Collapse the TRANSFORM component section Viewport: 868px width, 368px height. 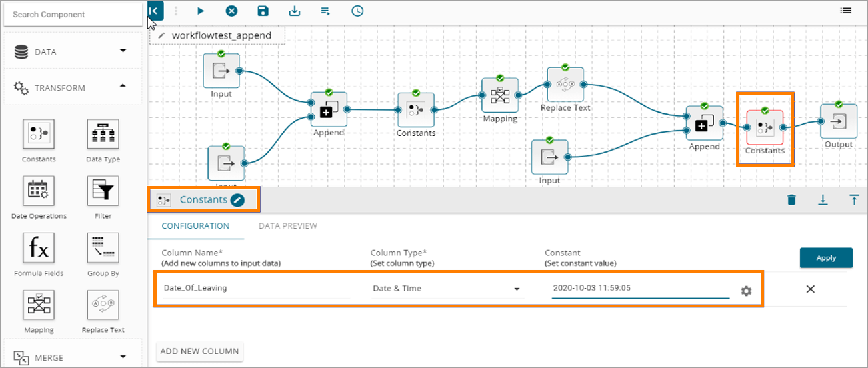123,87
